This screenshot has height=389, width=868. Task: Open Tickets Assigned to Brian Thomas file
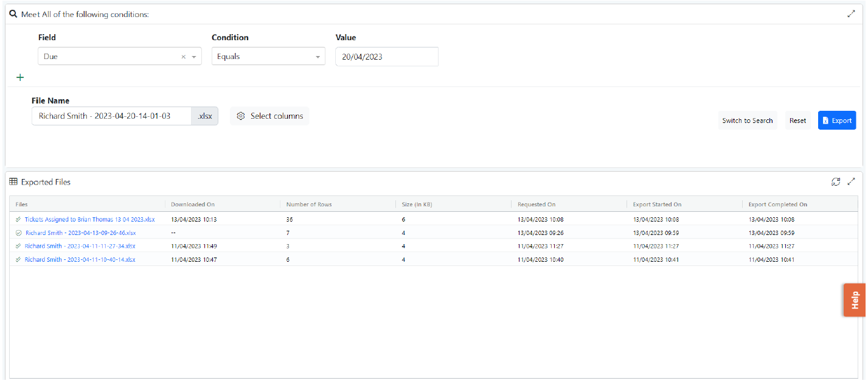[x=89, y=220]
